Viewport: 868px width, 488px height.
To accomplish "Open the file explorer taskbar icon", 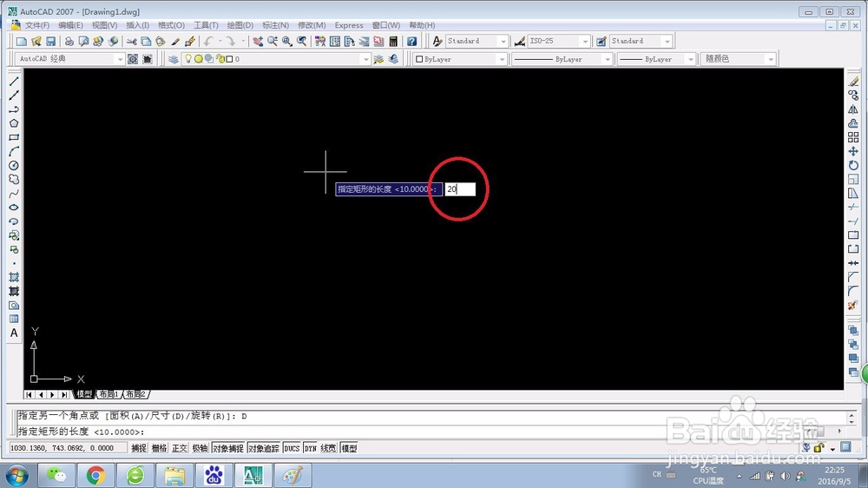I will point(174,475).
